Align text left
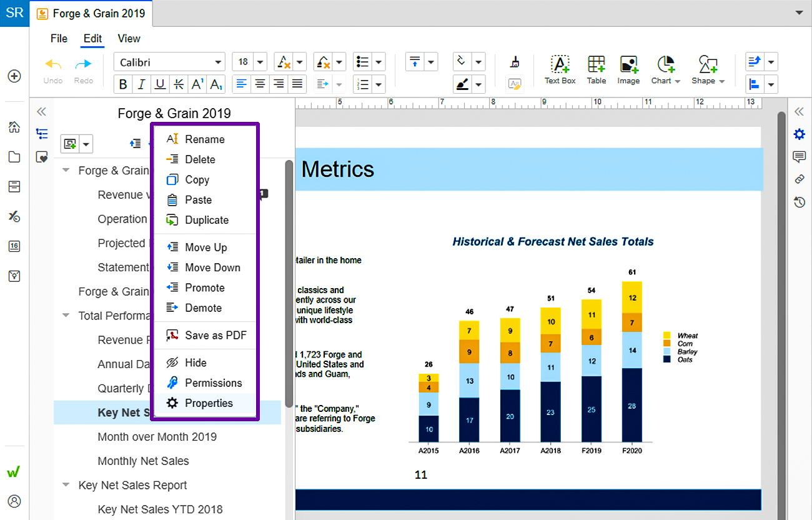The image size is (812, 520). (x=242, y=83)
